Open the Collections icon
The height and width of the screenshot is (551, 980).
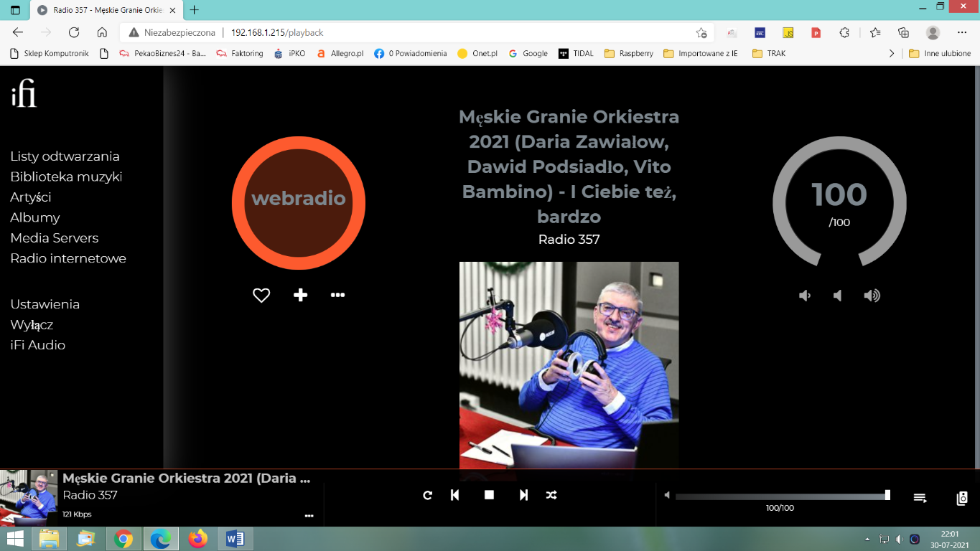903,32
